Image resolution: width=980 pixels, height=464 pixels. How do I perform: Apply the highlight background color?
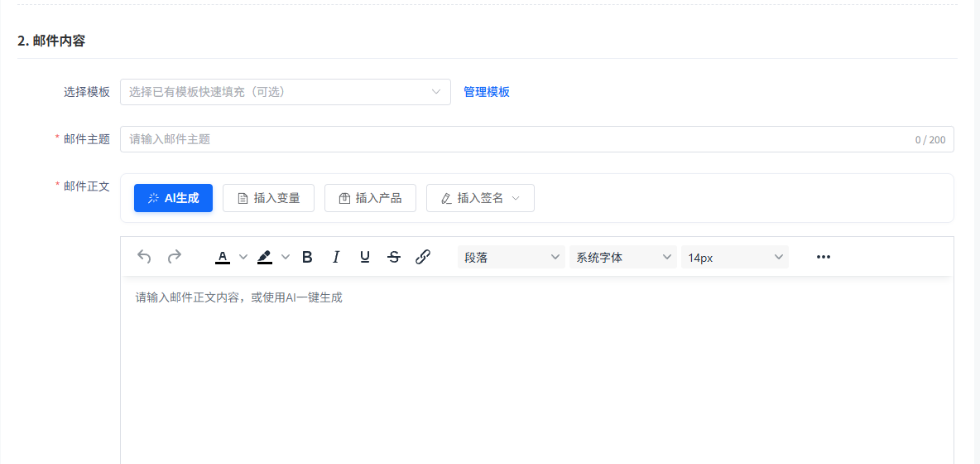pos(265,257)
